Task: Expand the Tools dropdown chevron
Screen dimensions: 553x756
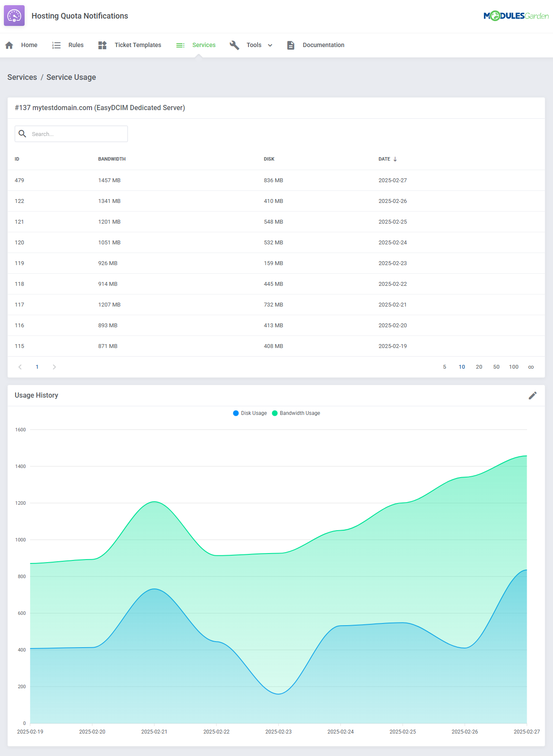Action: [270, 45]
